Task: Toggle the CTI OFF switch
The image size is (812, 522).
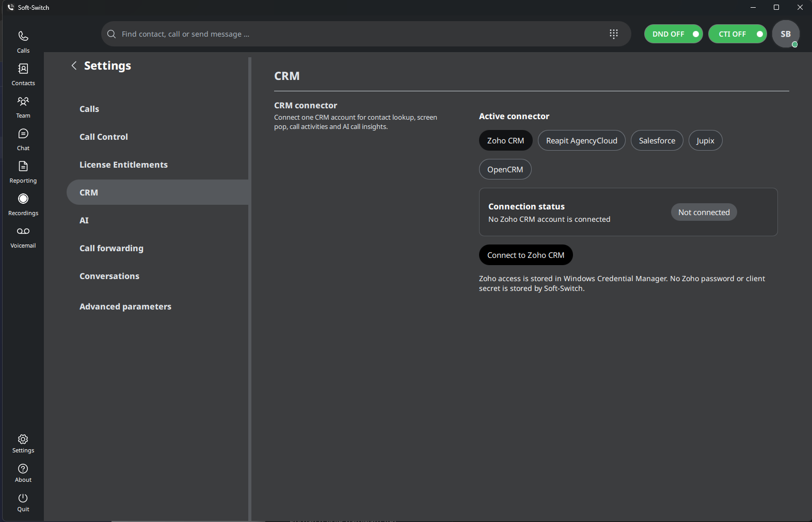Action: pos(737,34)
